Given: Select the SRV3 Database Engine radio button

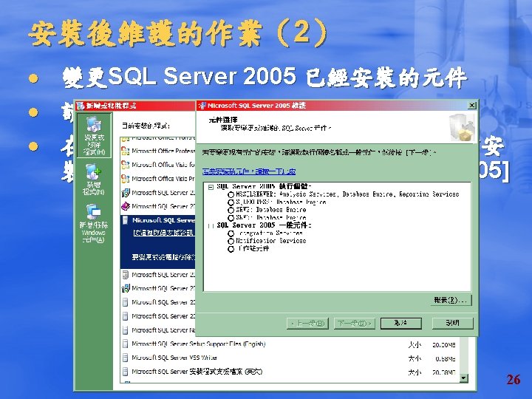Looking at the screenshot, I should pos(231,218).
